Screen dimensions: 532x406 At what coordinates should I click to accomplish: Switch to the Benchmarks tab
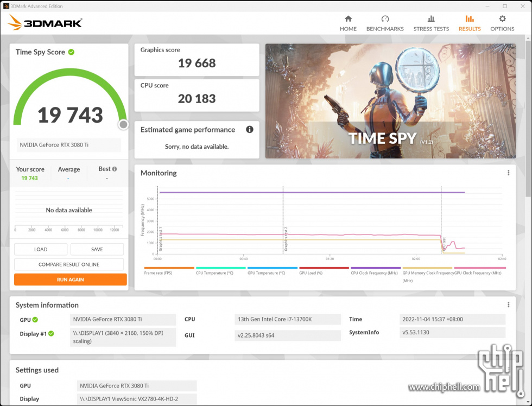click(385, 23)
